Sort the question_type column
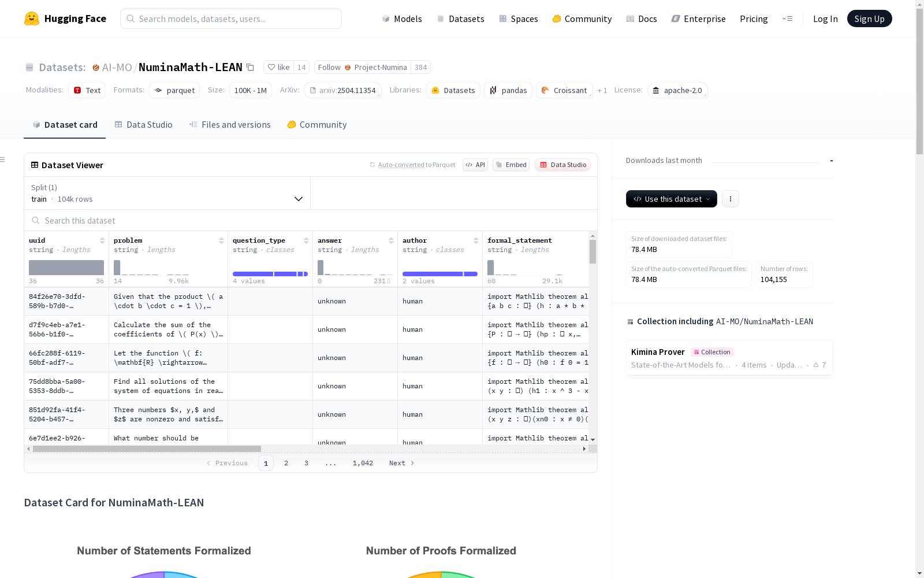 click(306, 240)
